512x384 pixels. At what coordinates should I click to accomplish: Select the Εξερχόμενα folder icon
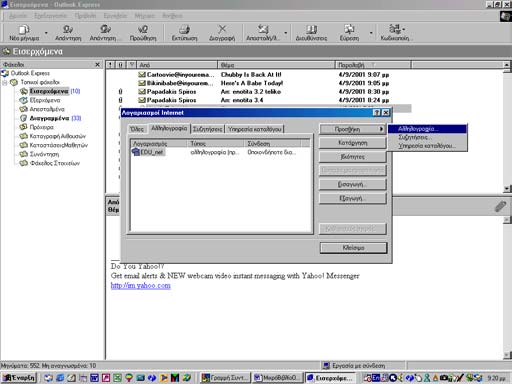coord(23,100)
